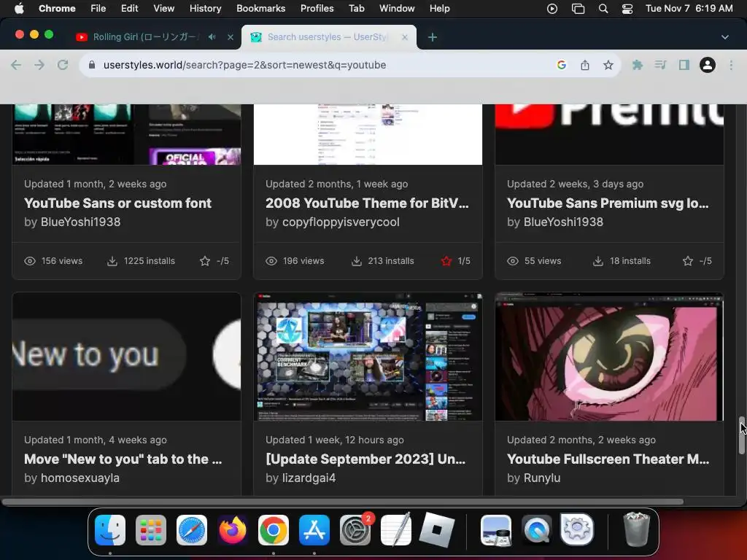Go back using the browser back arrow
747x560 pixels.
(x=16, y=65)
